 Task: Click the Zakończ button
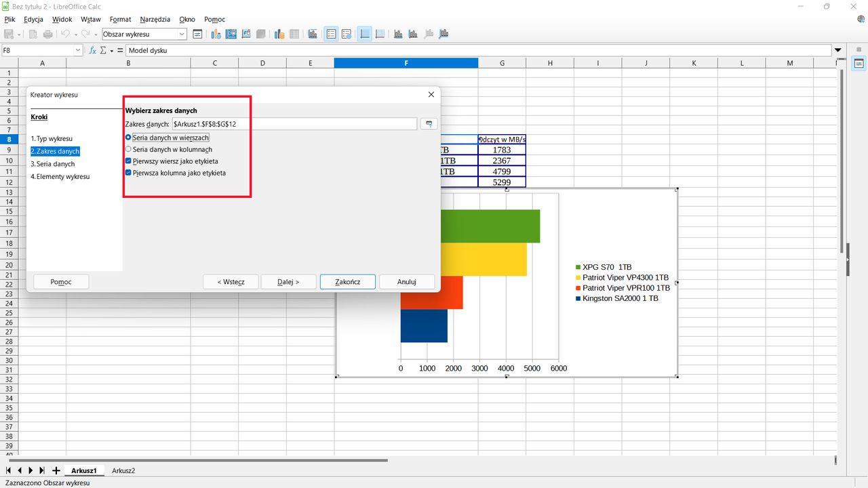pyautogui.click(x=347, y=282)
